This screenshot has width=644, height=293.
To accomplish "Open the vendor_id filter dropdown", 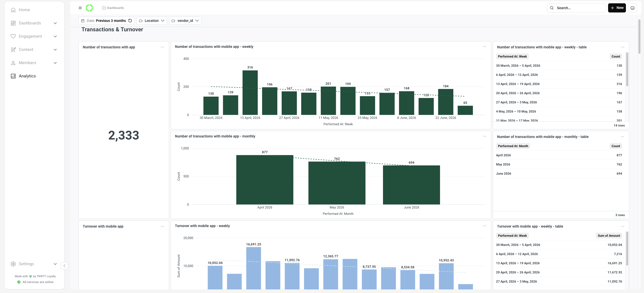I will [x=185, y=21].
